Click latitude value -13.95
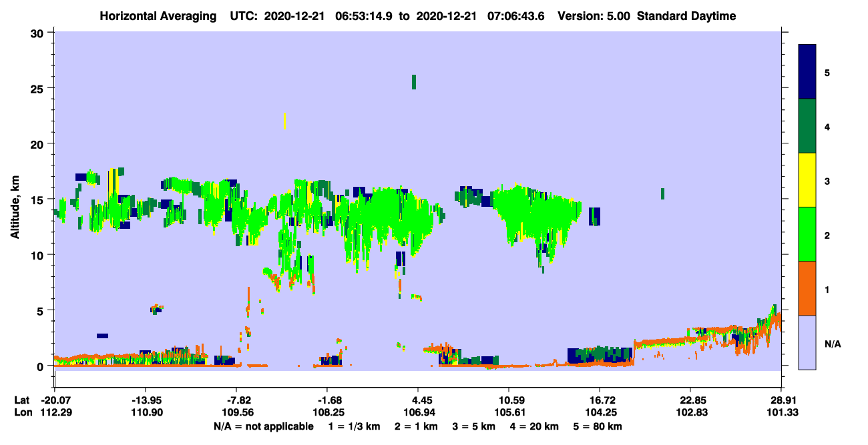Image resolution: width=868 pixels, height=445 pixels. [145, 400]
